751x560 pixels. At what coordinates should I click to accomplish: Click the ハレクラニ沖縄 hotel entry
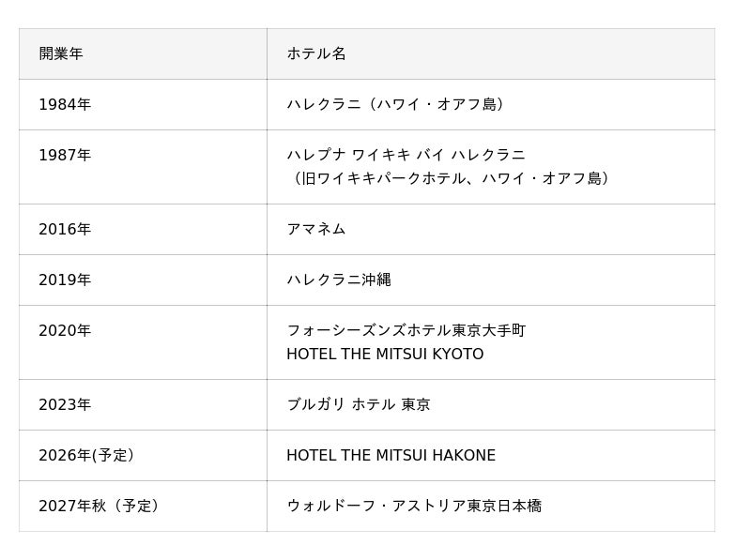(x=339, y=280)
